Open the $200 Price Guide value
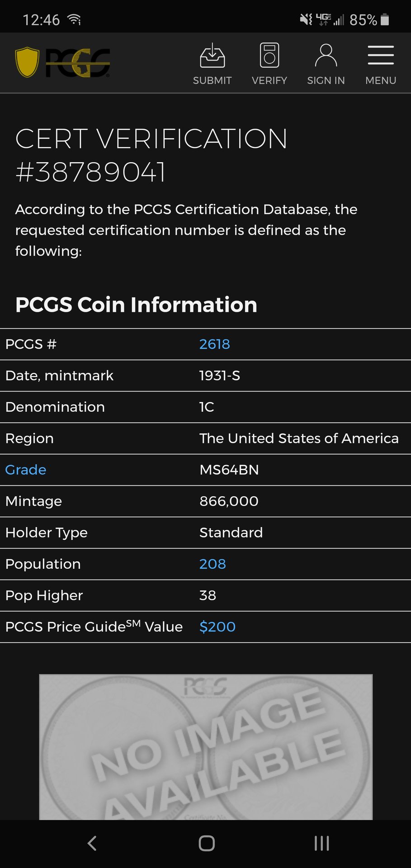Screen dimensions: 411x868 [217, 627]
